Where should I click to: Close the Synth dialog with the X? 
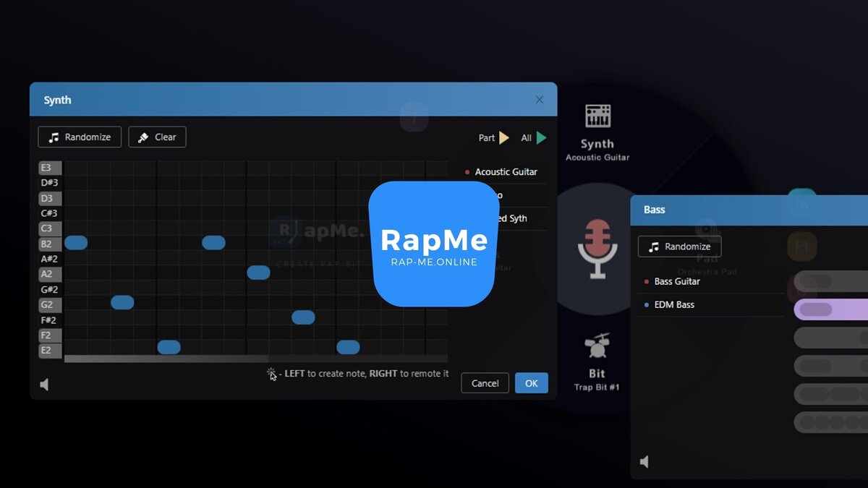(539, 100)
